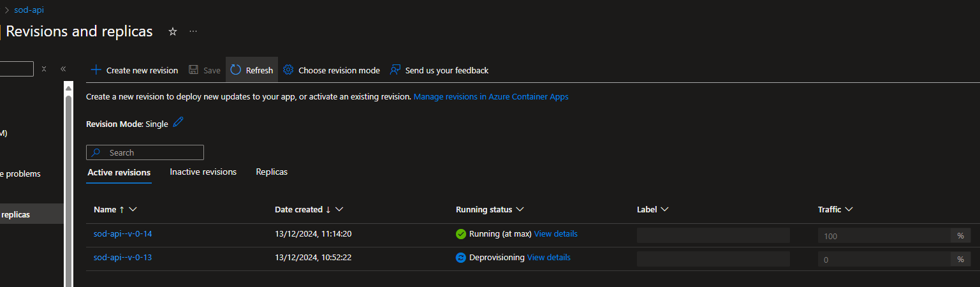980x287 pixels.
Task: Click the date 13/12/2024, 10:52:22
Action: [313, 258]
